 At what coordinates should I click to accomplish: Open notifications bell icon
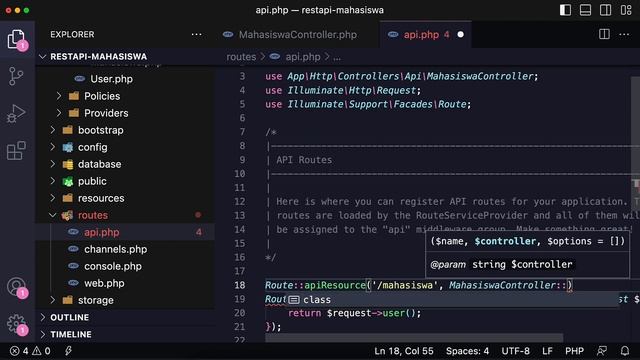tap(625, 351)
